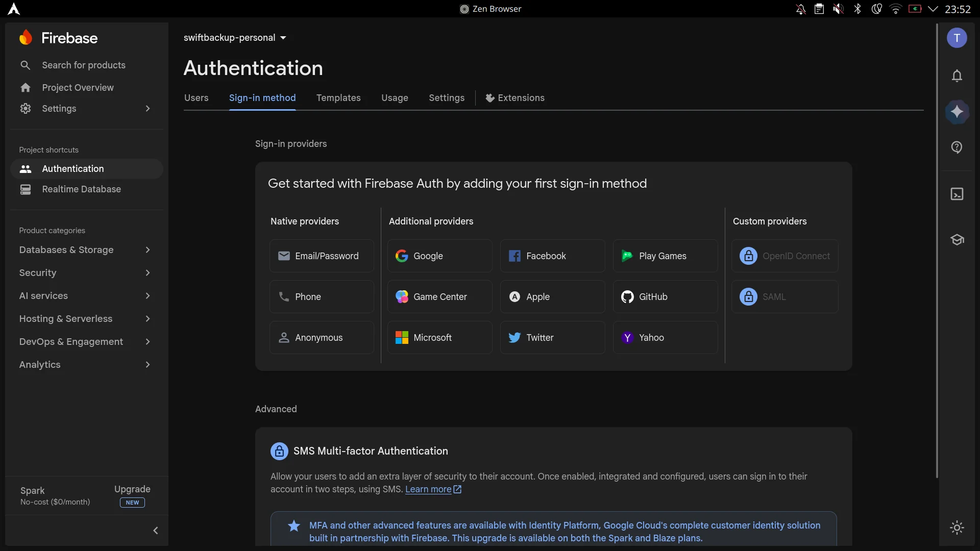The height and width of the screenshot is (551, 980).
Task: Select the Sign-in method tab
Action: (x=262, y=98)
